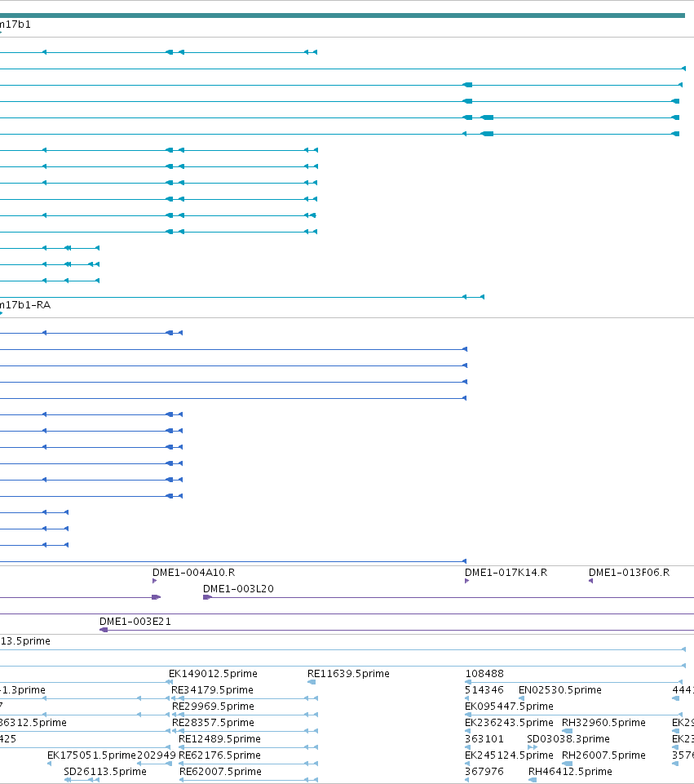Select the DME1-017K14.R feature label
This screenshot has height=784, width=694.
(x=506, y=573)
